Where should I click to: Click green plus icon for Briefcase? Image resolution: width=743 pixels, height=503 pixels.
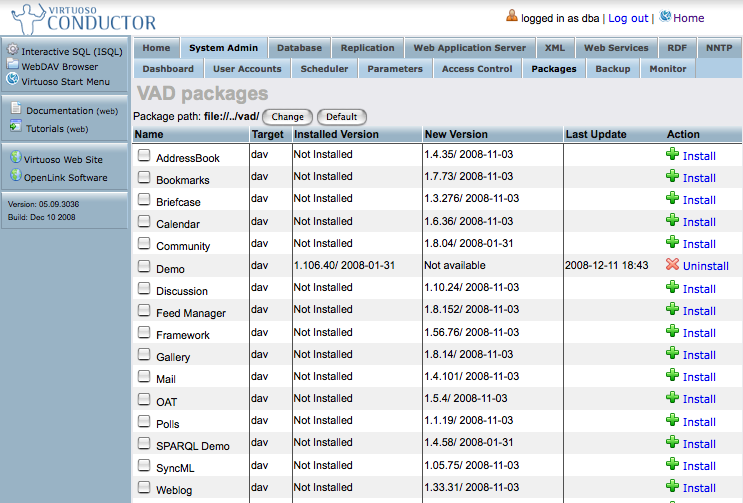tap(672, 198)
